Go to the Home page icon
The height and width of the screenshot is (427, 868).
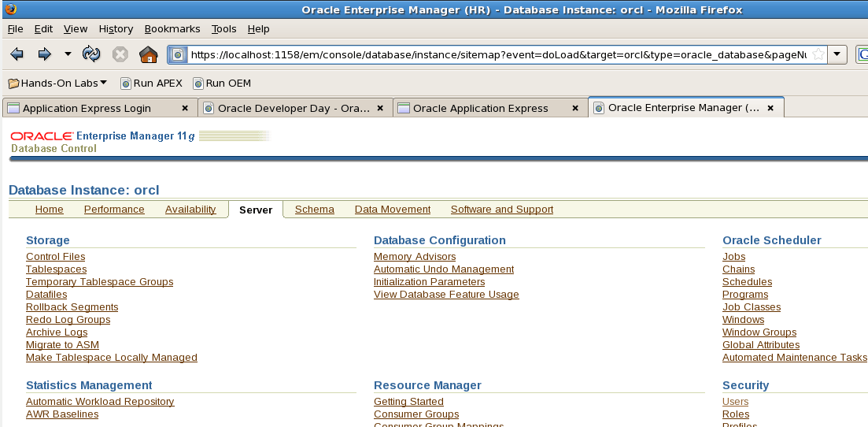tap(149, 54)
